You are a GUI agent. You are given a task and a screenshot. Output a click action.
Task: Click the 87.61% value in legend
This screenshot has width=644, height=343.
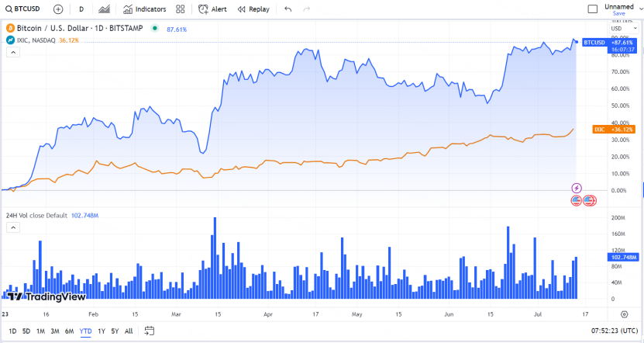(x=177, y=29)
